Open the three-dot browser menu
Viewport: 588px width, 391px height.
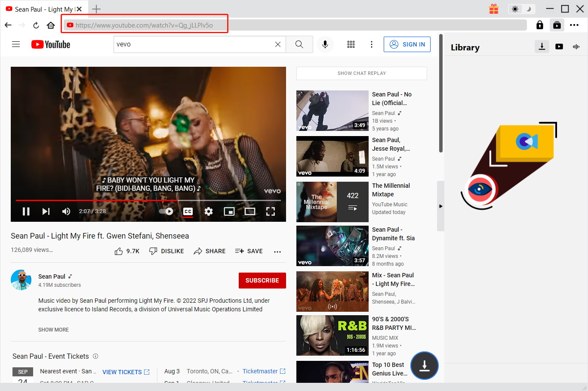[x=574, y=25]
